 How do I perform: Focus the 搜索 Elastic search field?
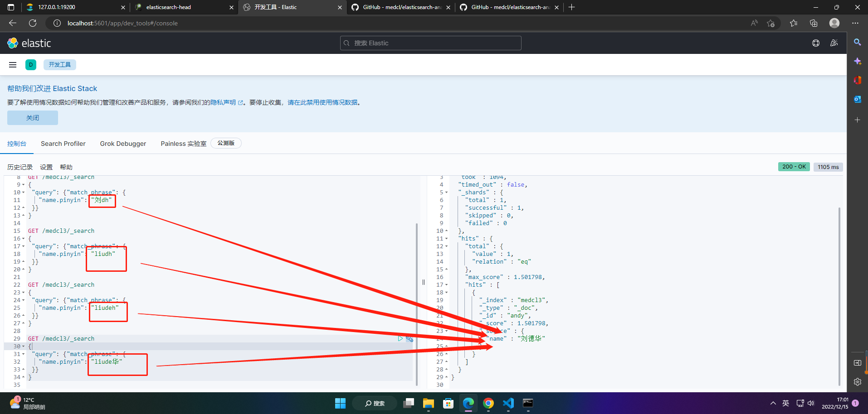point(431,43)
